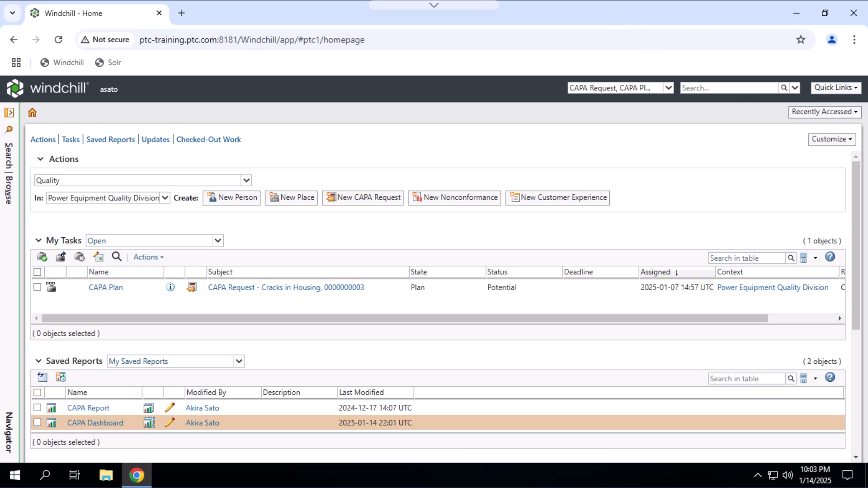Release the task with the briefcase X icon
The width and height of the screenshot is (868, 488).
click(x=79, y=257)
